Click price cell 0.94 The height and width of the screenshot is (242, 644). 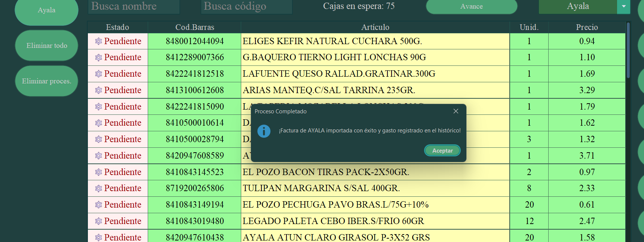tap(587, 41)
